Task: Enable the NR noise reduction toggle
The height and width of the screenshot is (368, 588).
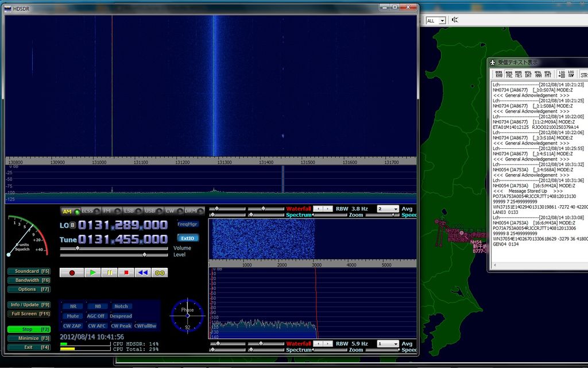Action: (72, 306)
